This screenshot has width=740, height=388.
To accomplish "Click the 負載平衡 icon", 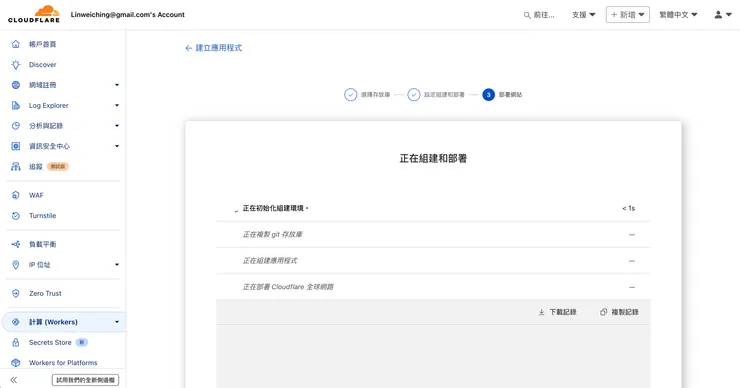I will 16,244.
